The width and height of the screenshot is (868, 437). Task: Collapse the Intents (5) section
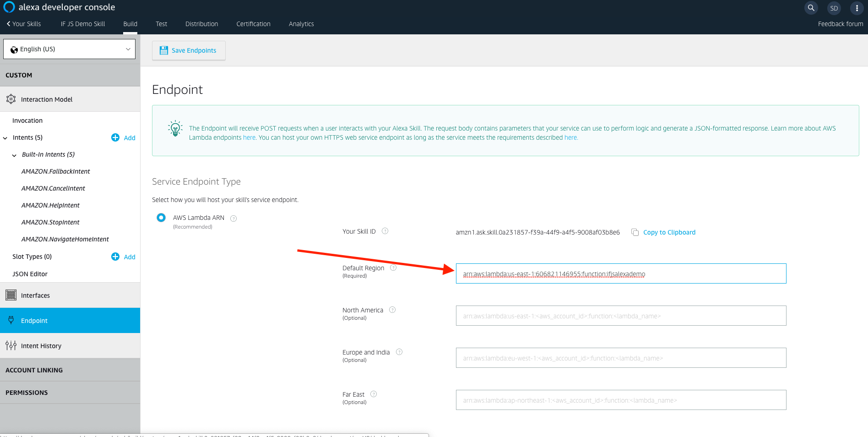coord(5,137)
